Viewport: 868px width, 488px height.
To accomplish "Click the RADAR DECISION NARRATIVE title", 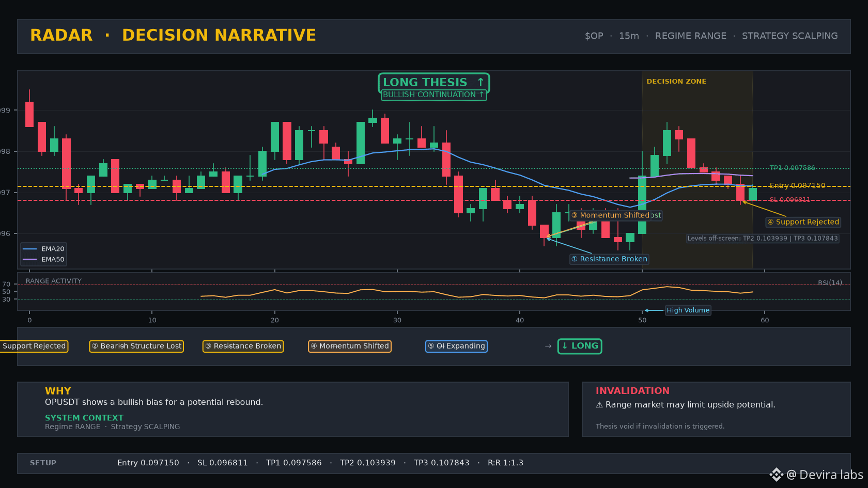I will tap(173, 35).
